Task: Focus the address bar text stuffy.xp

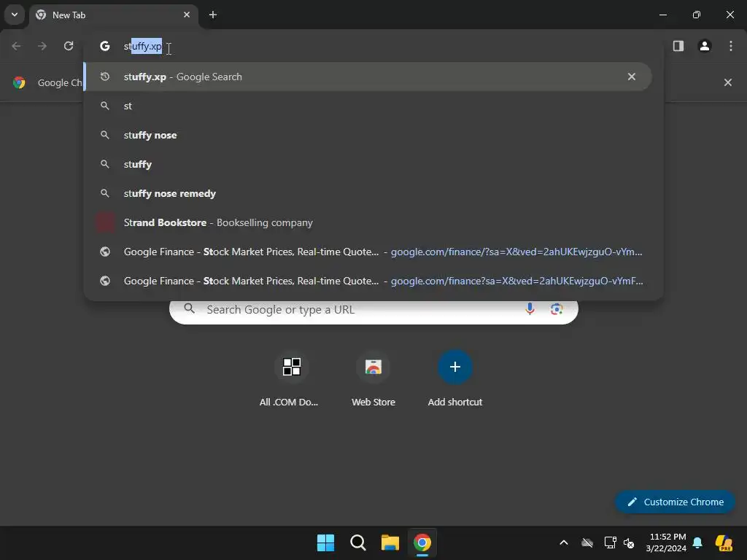Action: [x=142, y=46]
